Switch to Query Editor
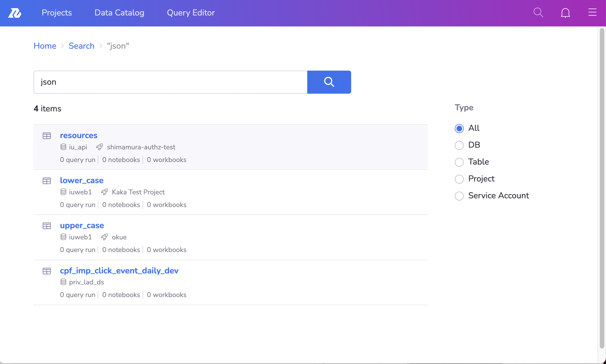The height and width of the screenshot is (364, 606). coord(191,13)
